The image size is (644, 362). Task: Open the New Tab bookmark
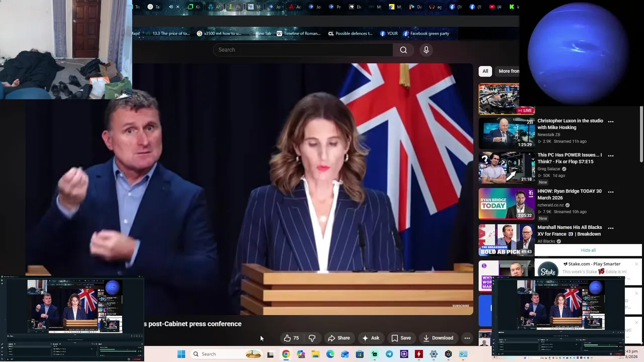(x=261, y=34)
